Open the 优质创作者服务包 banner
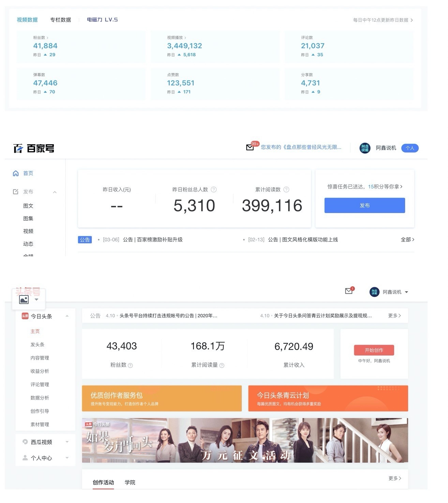This screenshot has height=503, width=448. tap(162, 398)
